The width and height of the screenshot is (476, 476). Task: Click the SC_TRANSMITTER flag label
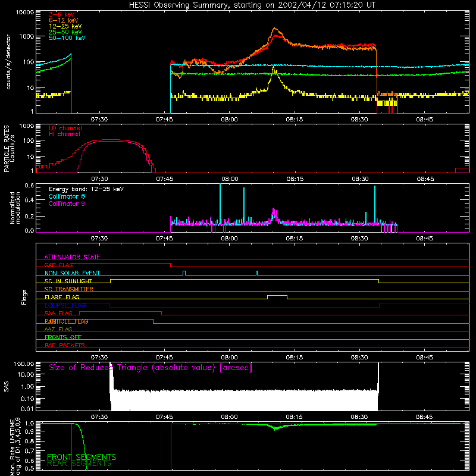tap(68, 289)
